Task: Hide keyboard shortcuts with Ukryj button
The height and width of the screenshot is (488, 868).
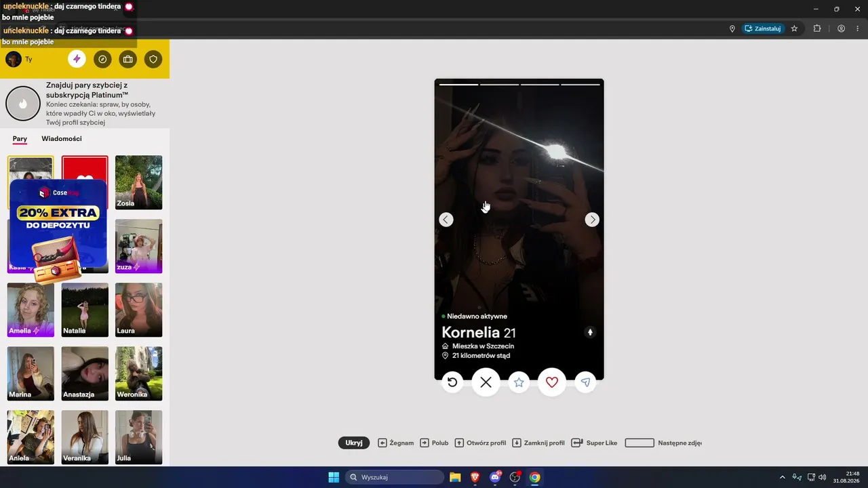Action: [x=354, y=443]
